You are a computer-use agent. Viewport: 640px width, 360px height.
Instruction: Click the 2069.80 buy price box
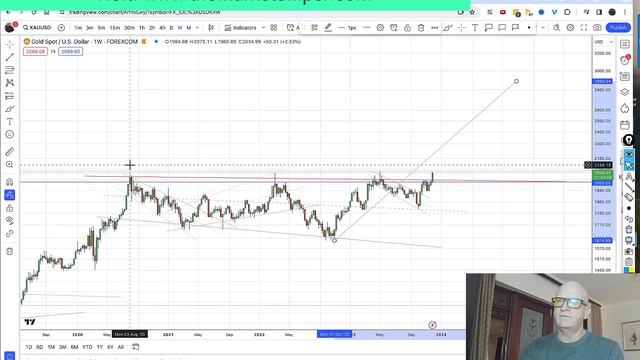[71, 51]
